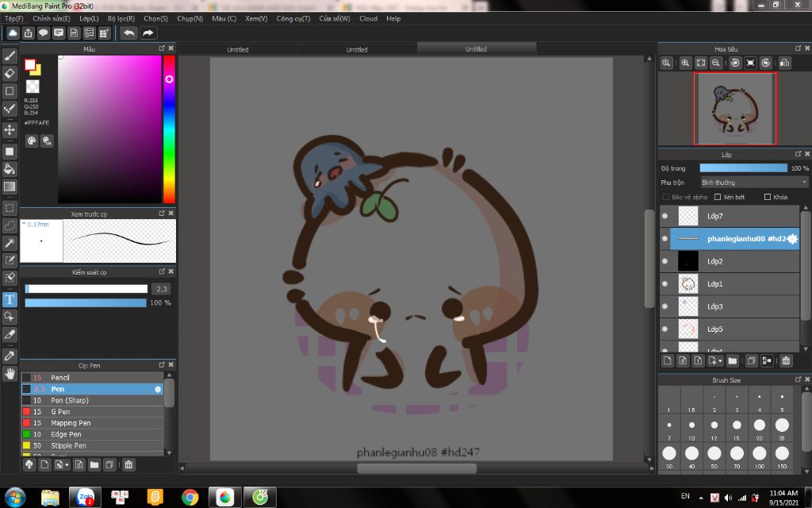The width and height of the screenshot is (812, 508).
Task: Select the G Pen brush
Action: 92,412
